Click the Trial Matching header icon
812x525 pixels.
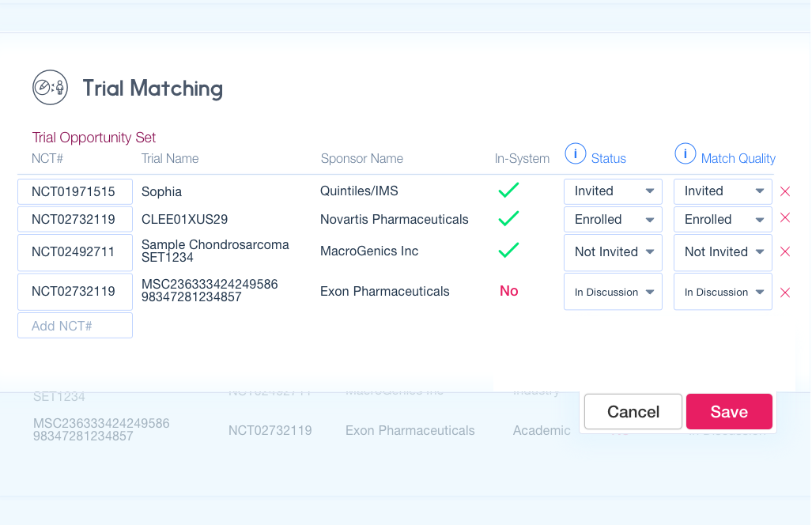[x=49, y=88]
